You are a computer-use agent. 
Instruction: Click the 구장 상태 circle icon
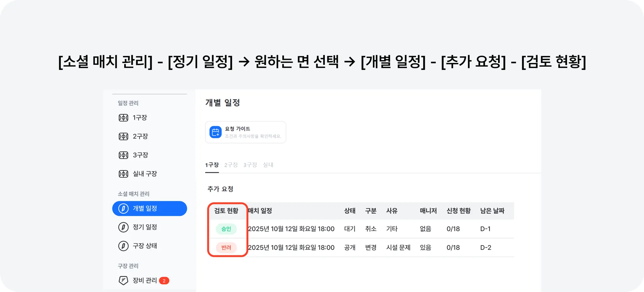(123, 246)
